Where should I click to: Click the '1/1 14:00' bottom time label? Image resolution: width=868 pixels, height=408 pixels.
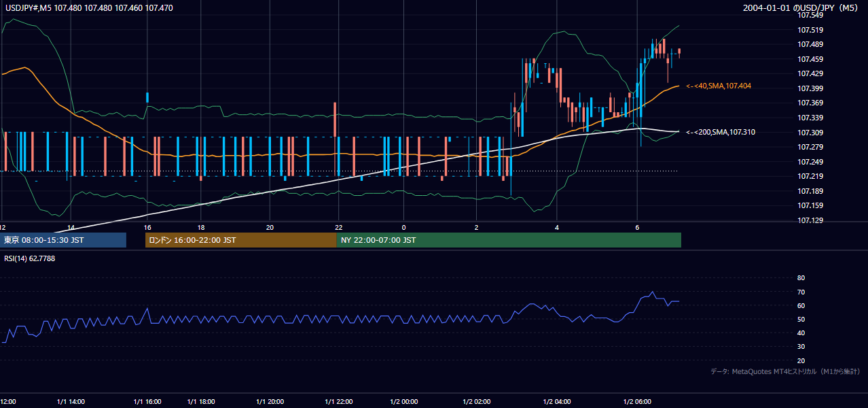(71, 401)
